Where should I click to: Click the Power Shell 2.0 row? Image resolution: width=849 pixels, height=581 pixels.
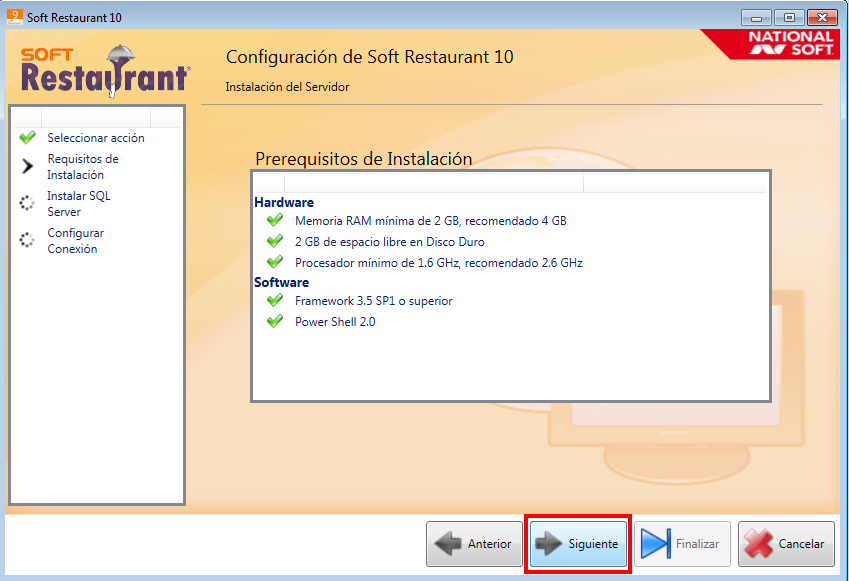click(x=335, y=322)
